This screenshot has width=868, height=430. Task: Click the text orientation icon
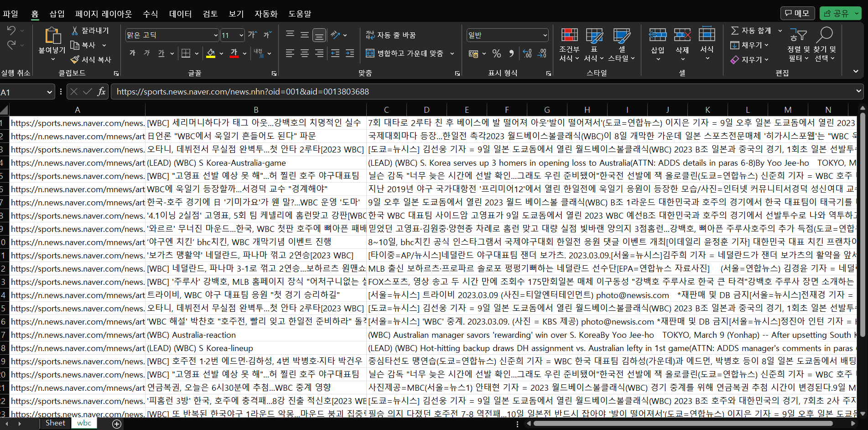336,35
